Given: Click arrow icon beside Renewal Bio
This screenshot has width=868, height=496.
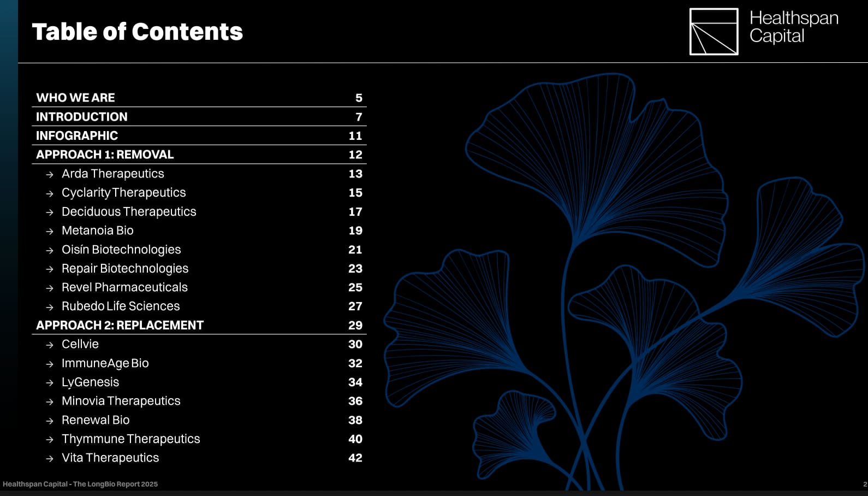Looking at the screenshot, I should point(50,421).
